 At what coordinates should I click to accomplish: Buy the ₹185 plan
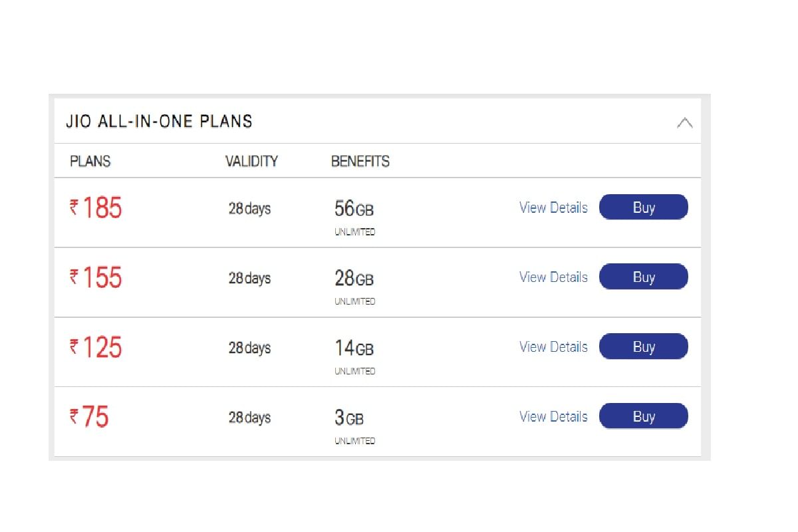tap(643, 207)
